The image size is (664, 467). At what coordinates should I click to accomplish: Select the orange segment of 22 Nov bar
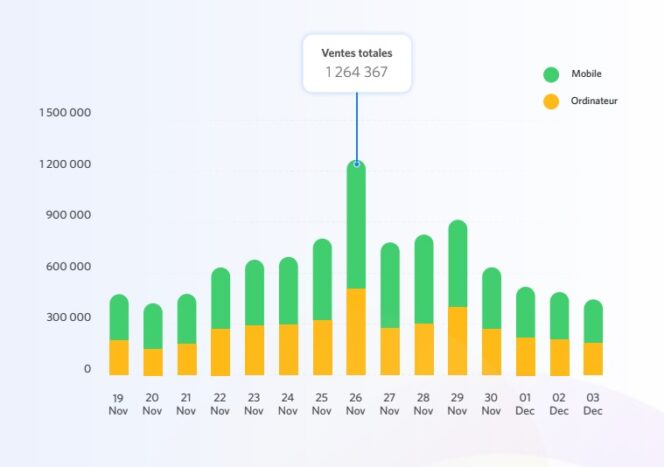221,352
